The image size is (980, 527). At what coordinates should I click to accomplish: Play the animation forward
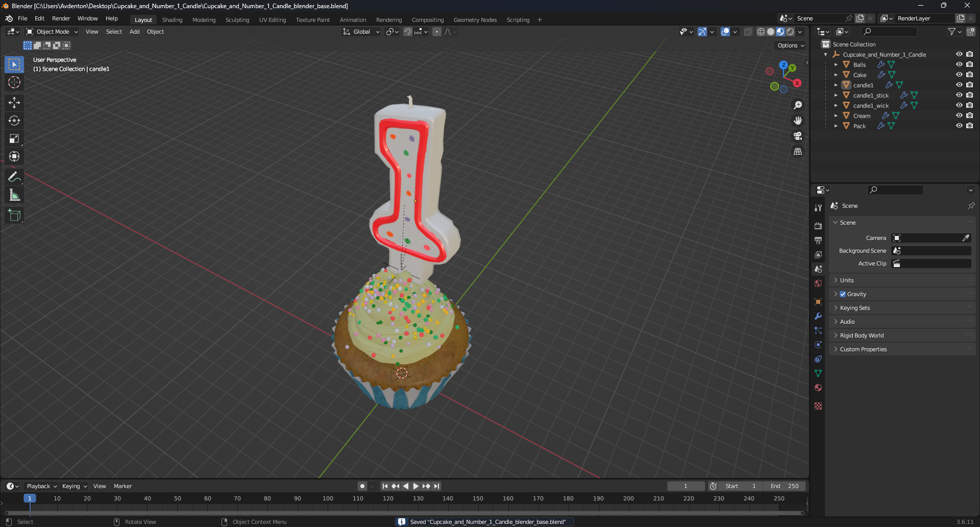pos(415,486)
